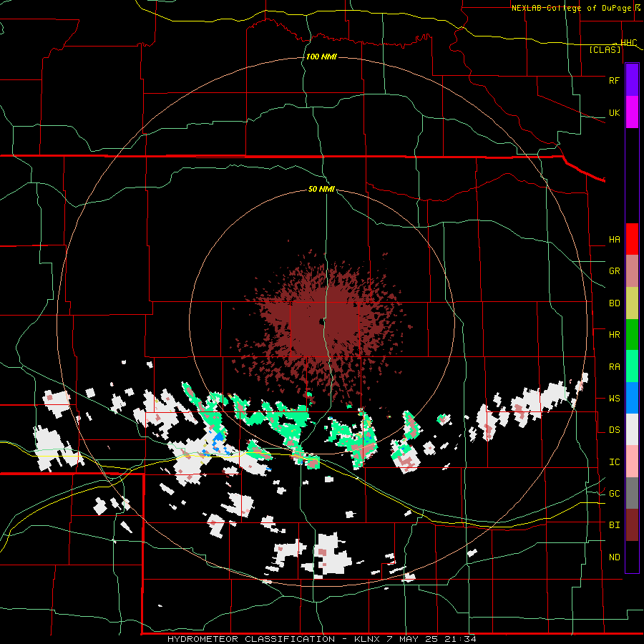Click the [CLAS] units label
Image resolution: width=644 pixels, height=644 pixels.
pyautogui.click(x=605, y=50)
